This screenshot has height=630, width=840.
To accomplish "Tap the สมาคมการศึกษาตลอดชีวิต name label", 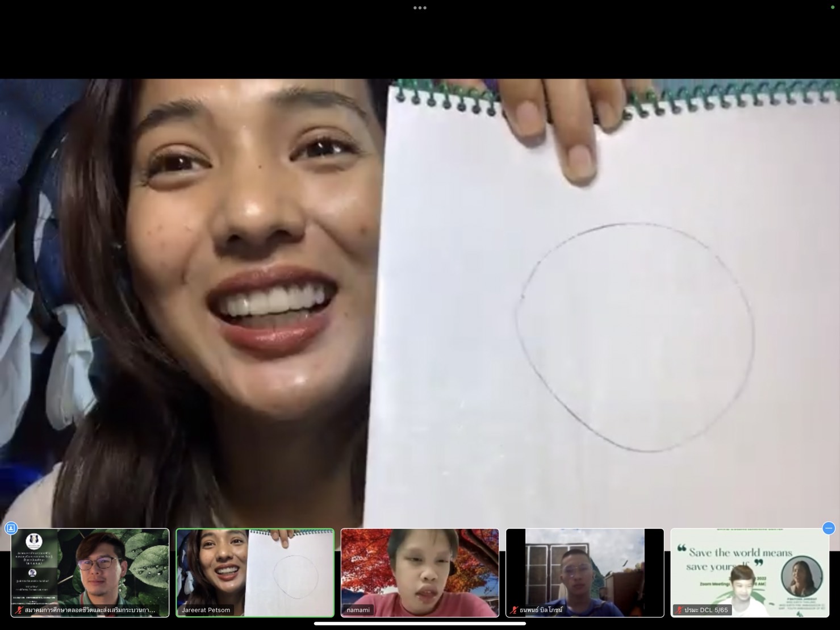I will click(x=90, y=610).
